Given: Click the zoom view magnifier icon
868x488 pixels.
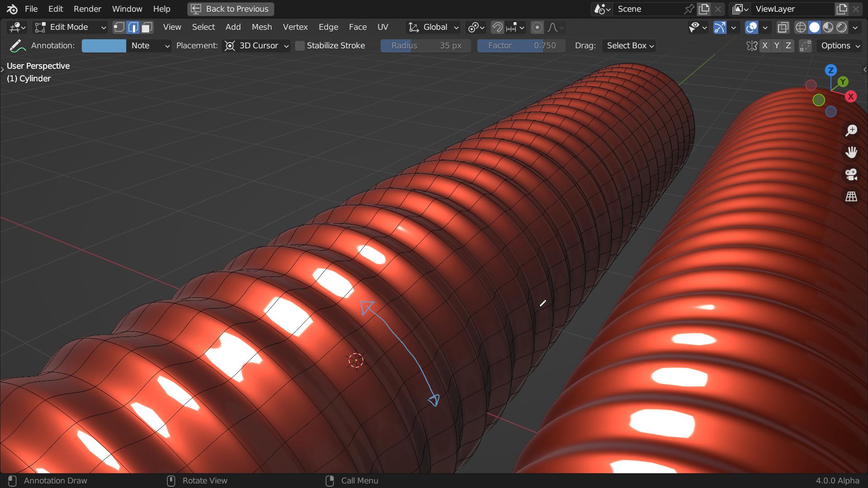Looking at the screenshot, I should click(851, 131).
